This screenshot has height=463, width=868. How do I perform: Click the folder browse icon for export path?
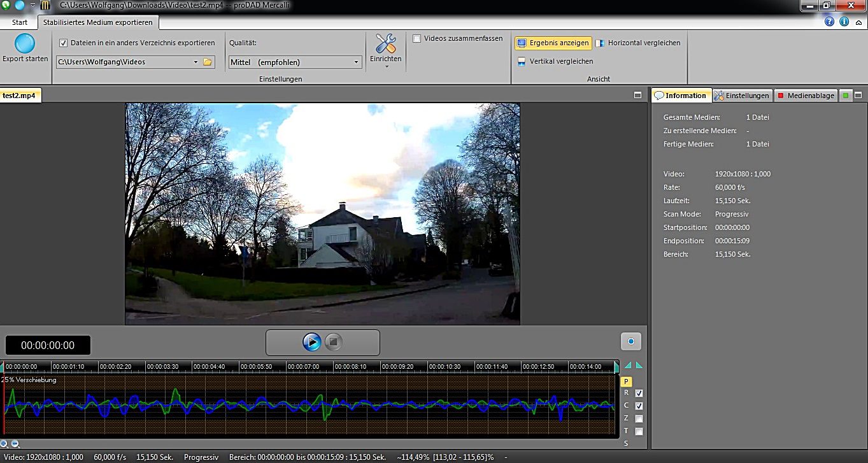pyautogui.click(x=207, y=62)
